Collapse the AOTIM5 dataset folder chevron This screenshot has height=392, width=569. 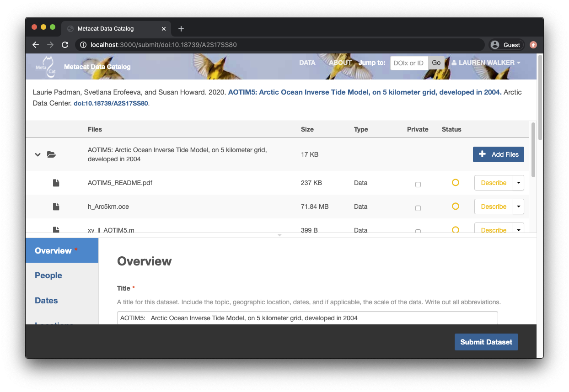(38, 155)
